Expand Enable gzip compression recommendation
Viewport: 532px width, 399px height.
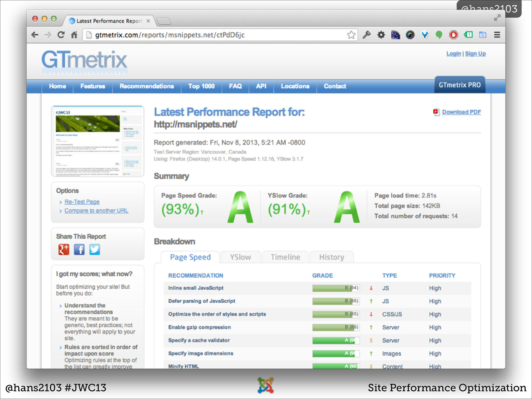tap(199, 327)
